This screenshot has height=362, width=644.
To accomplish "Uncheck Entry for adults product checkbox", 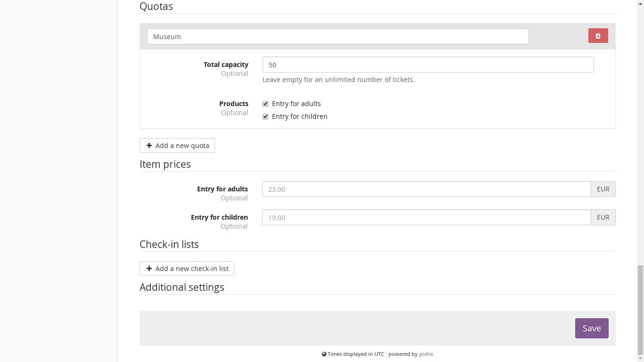I will pos(265,104).
